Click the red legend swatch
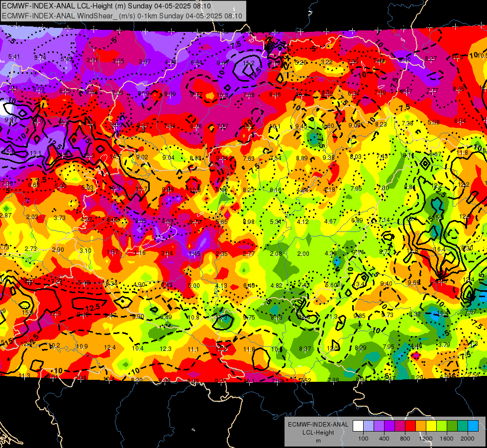 click(x=410, y=426)
